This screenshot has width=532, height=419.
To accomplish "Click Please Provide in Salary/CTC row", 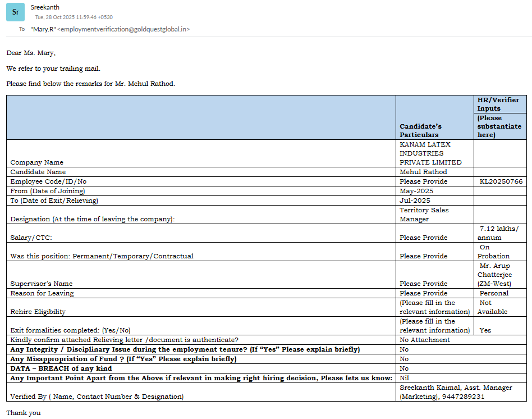I will click(423, 238).
